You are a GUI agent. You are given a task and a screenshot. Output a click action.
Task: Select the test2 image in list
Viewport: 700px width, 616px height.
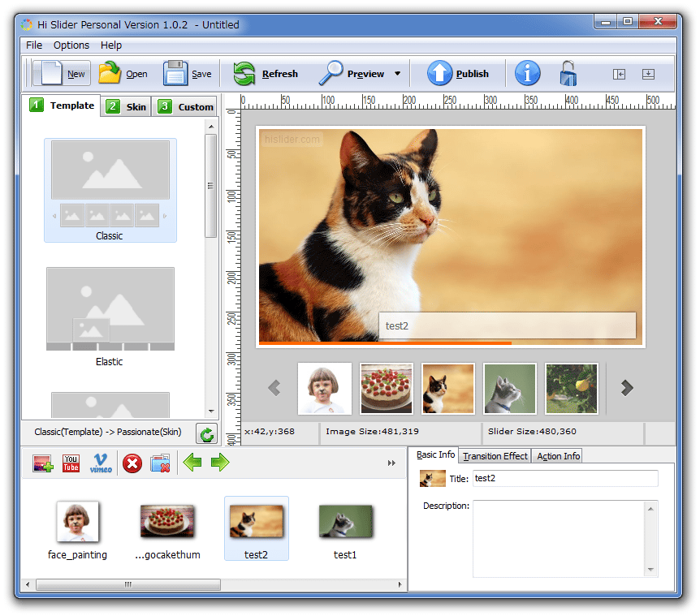pyautogui.click(x=257, y=528)
